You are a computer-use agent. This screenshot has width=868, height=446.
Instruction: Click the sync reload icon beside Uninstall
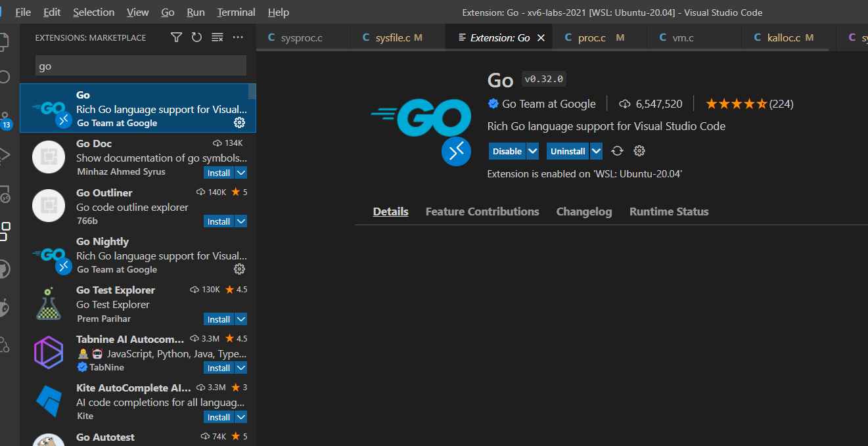click(x=617, y=151)
